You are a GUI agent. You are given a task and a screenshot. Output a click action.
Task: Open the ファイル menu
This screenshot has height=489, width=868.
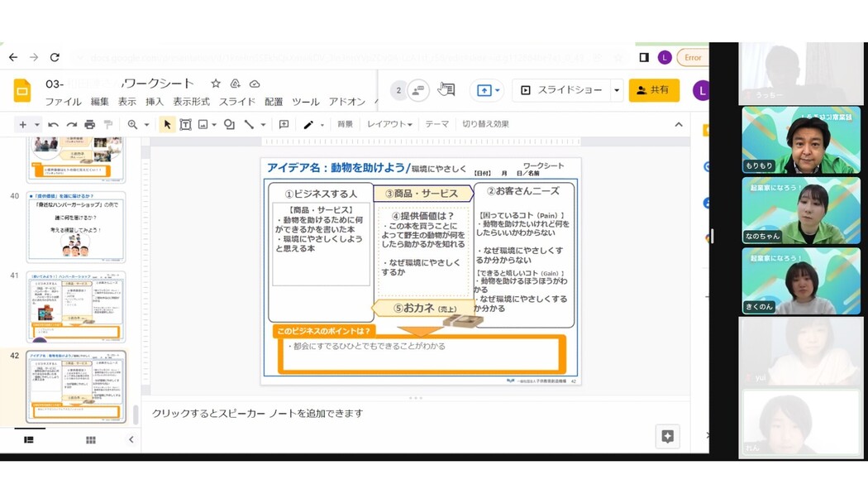coord(63,102)
